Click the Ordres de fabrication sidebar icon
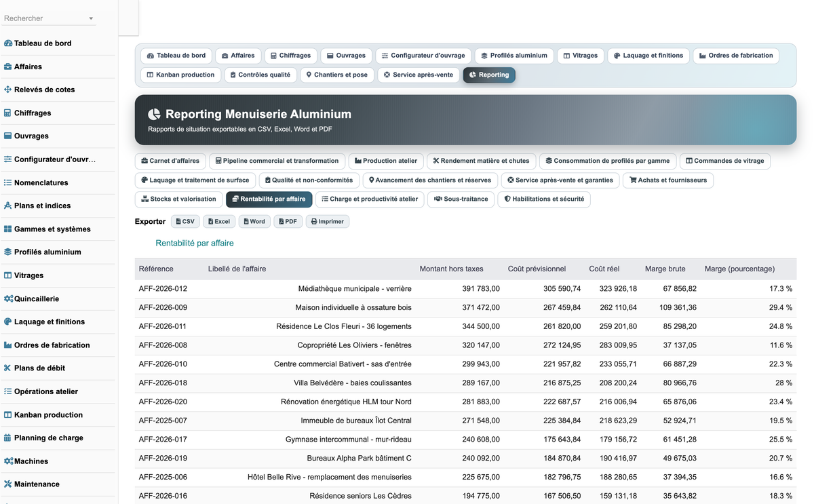This screenshot has width=814, height=504. 8,345
